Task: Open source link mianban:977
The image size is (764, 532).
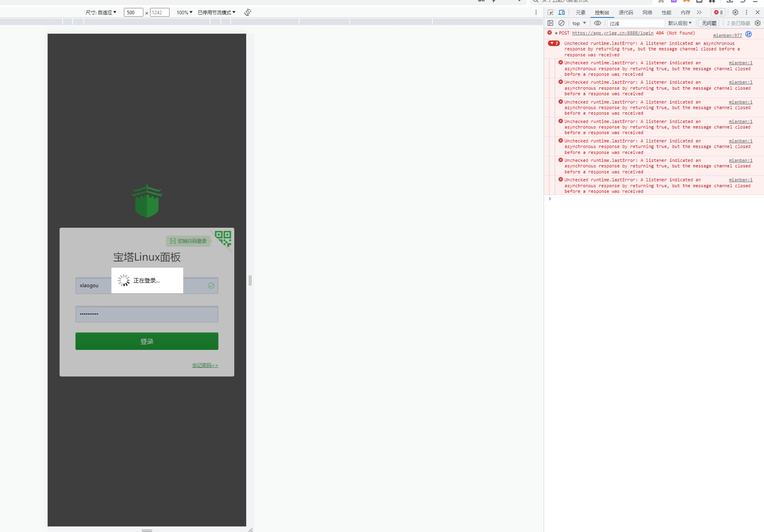Action: [727, 35]
